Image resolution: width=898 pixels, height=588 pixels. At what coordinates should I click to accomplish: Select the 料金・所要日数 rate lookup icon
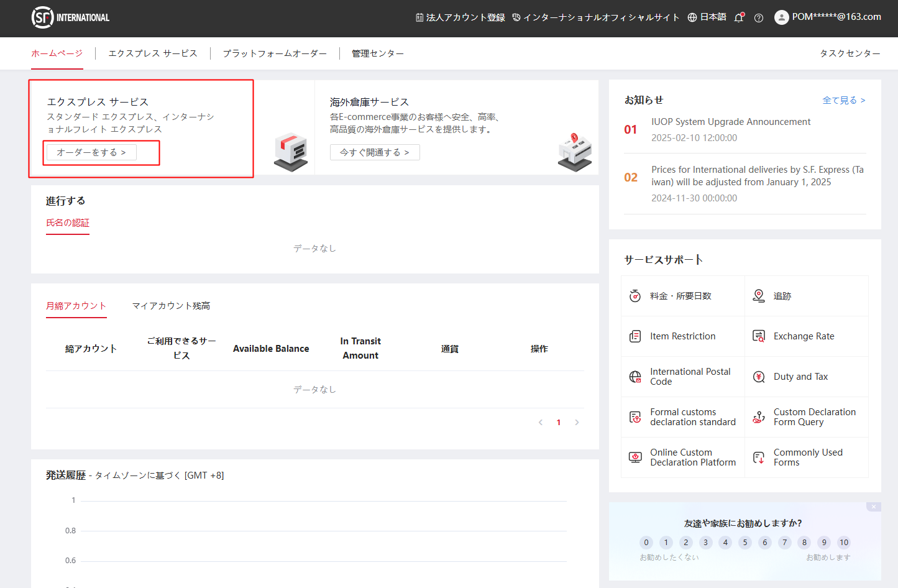coord(635,296)
